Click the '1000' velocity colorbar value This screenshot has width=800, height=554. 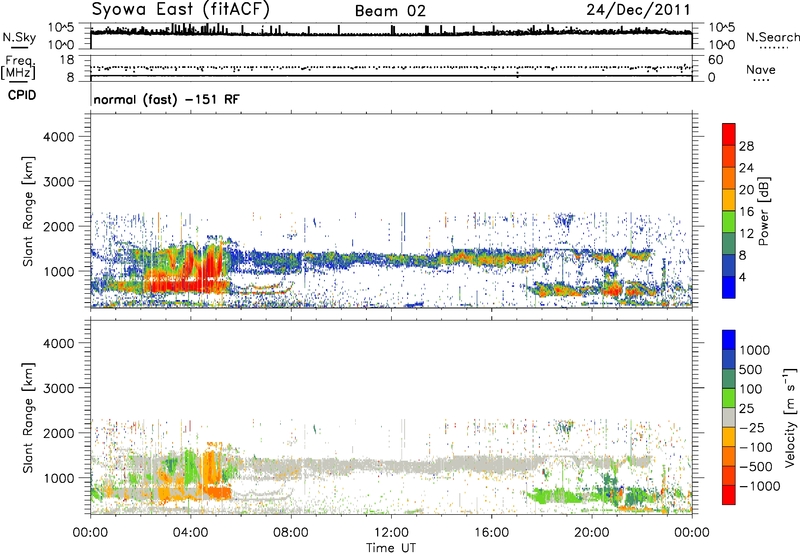tap(755, 350)
